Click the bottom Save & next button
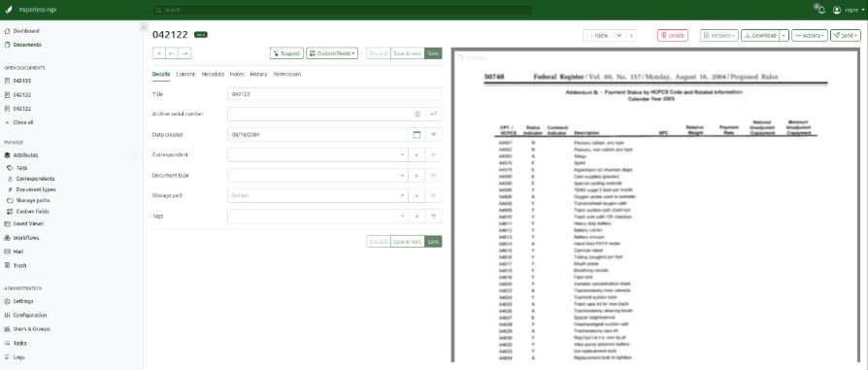This screenshot has height=370, width=868. (408, 242)
